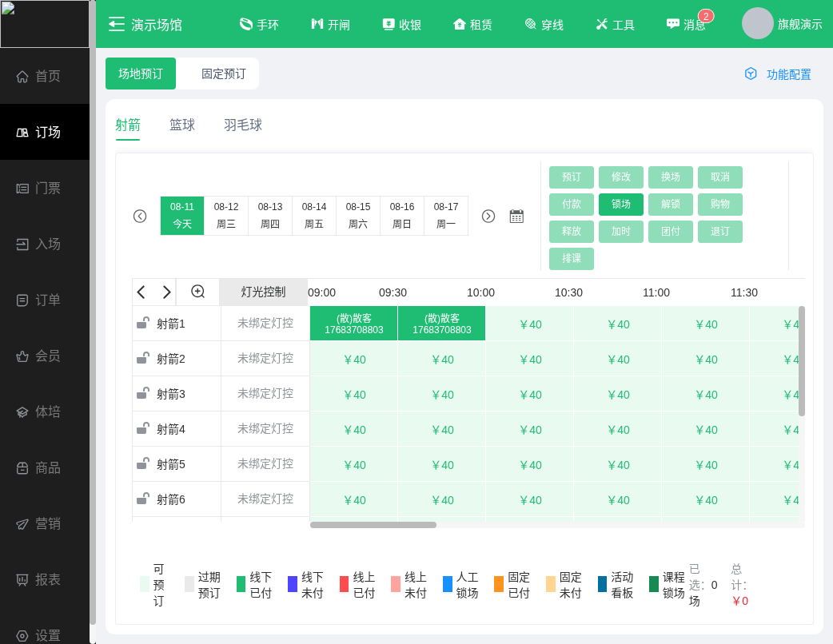The width and height of the screenshot is (833, 644).
Task: Open 收银 cashier function
Action: click(x=401, y=25)
